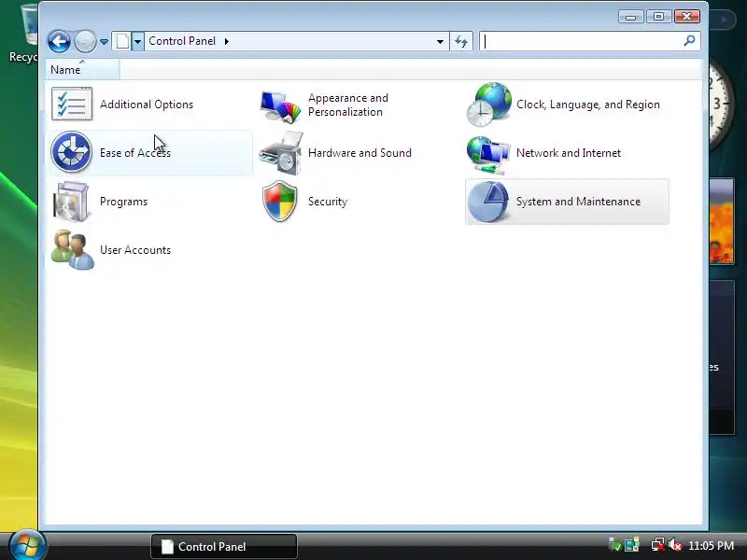Expand the address bar icon dropdown

tap(137, 41)
